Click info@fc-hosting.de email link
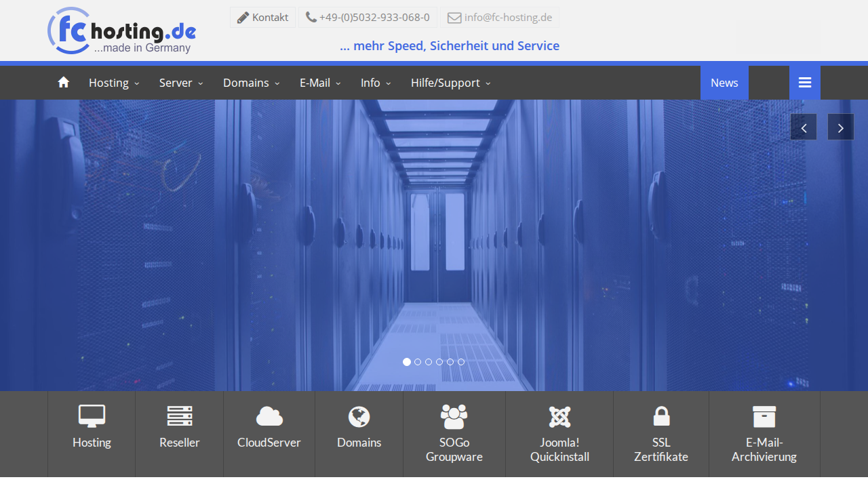Viewport: 868px width, 488px height. pyautogui.click(x=508, y=18)
